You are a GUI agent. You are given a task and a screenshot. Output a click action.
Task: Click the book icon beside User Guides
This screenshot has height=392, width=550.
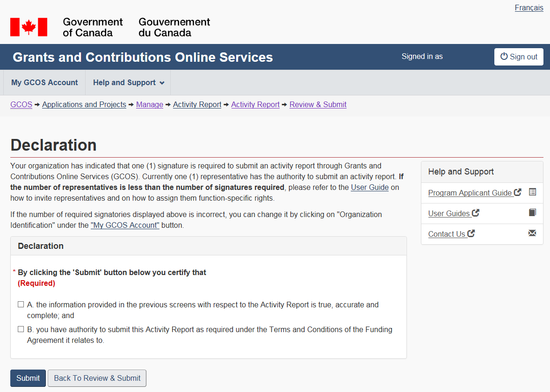(532, 213)
